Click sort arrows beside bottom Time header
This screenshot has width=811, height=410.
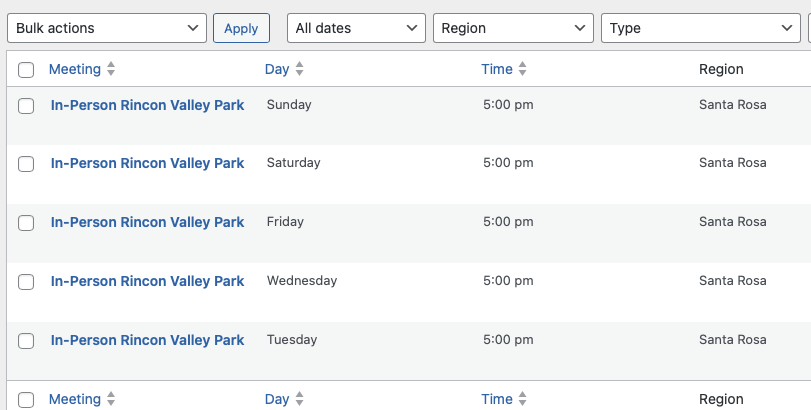(x=522, y=400)
